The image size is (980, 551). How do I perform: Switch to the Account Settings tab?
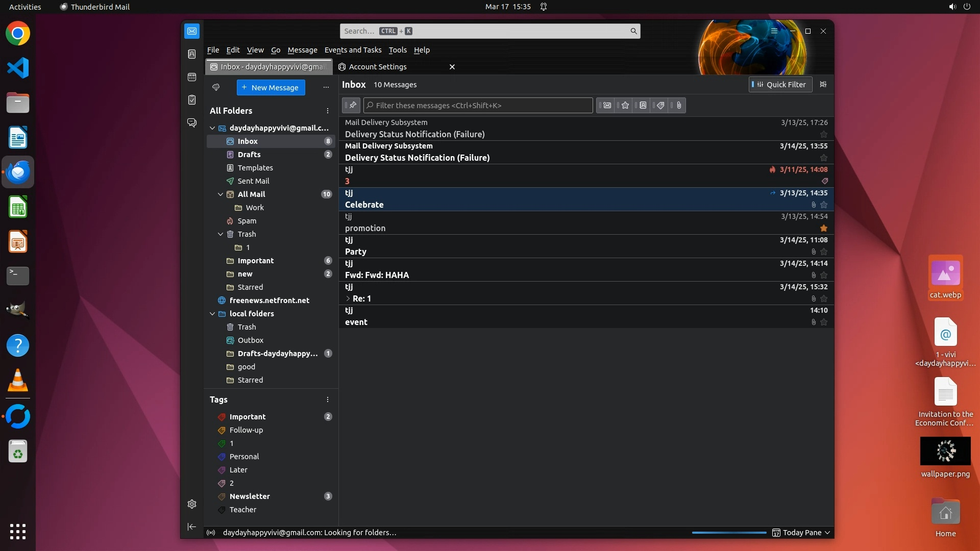pyautogui.click(x=378, y=67)
